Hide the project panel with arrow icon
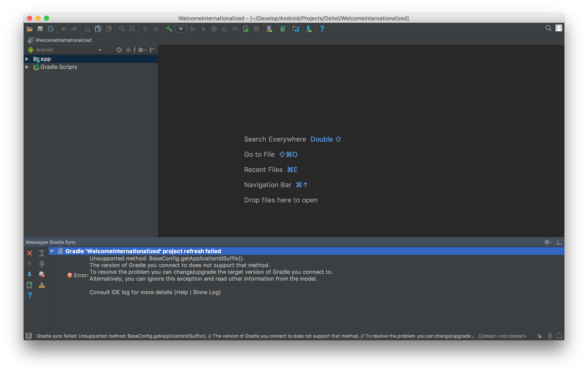The image size is (588, 374). point(152,50)
